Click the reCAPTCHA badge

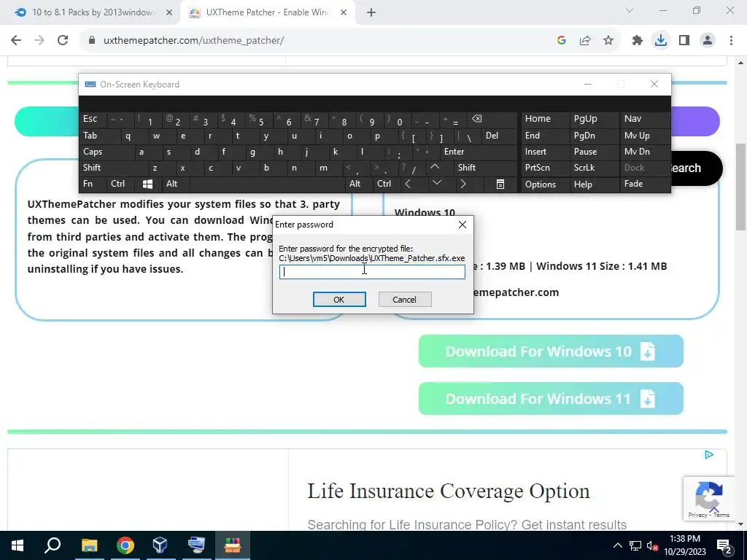(x=709, y=498)
